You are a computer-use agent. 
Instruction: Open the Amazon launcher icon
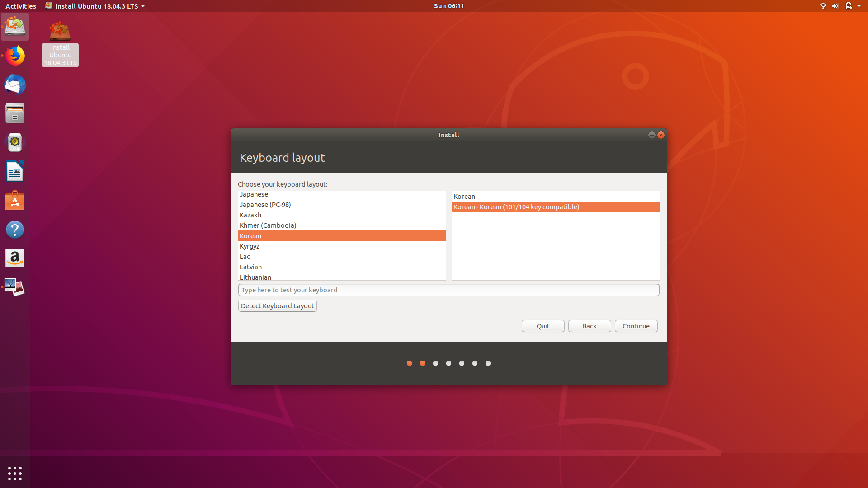click(x=15, y=258)
